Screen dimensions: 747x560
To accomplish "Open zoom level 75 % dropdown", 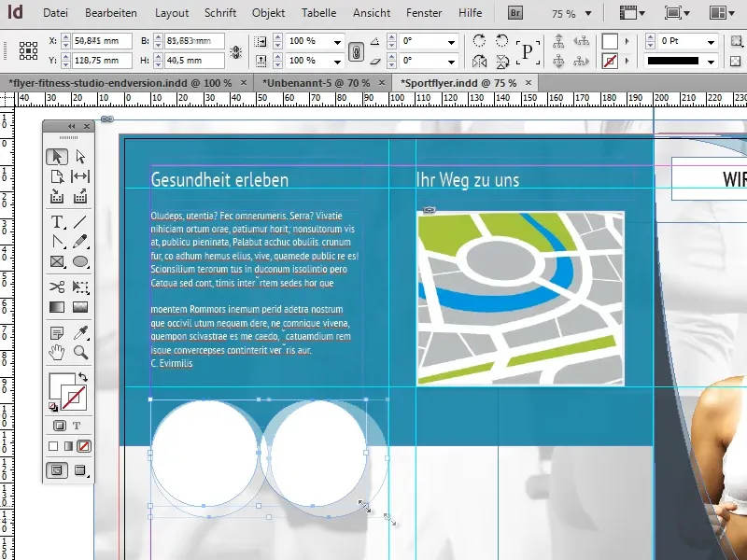I will click(x=588, y=14).
